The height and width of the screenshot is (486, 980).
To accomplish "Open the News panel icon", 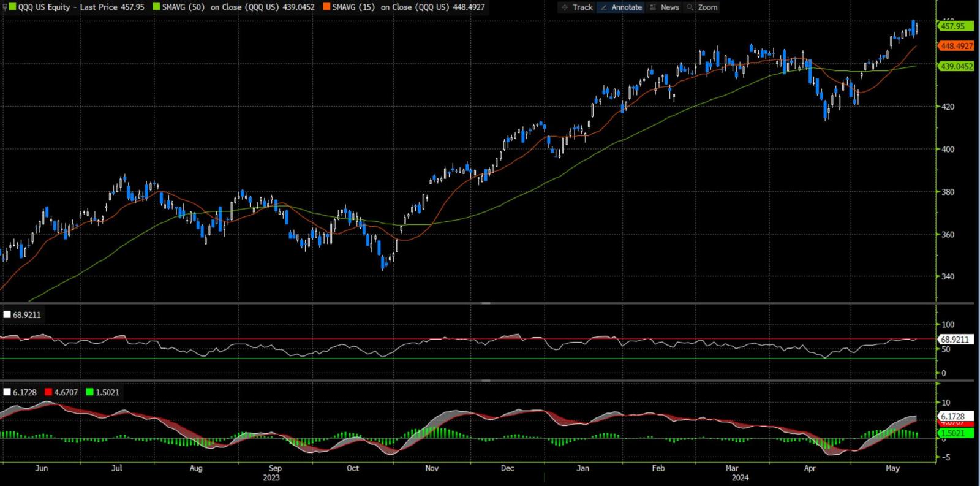I will point(653,7).
